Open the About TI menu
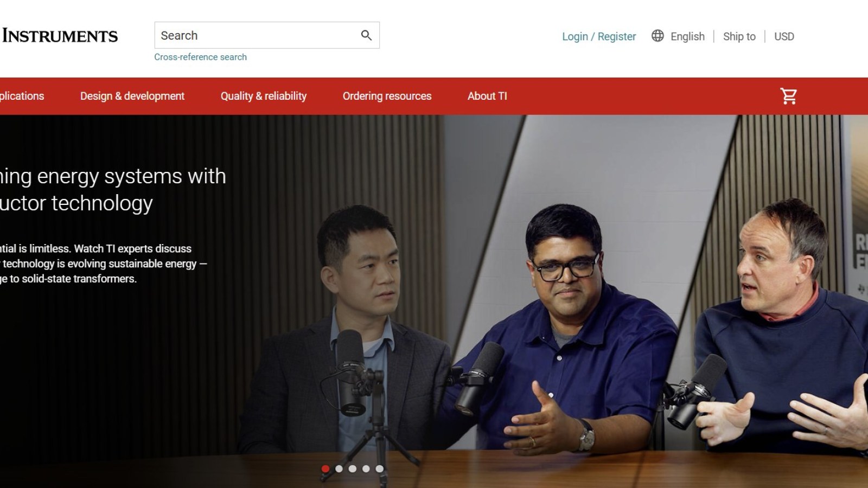The width and height of the screenshot is (868, 488). coord(487,96)
